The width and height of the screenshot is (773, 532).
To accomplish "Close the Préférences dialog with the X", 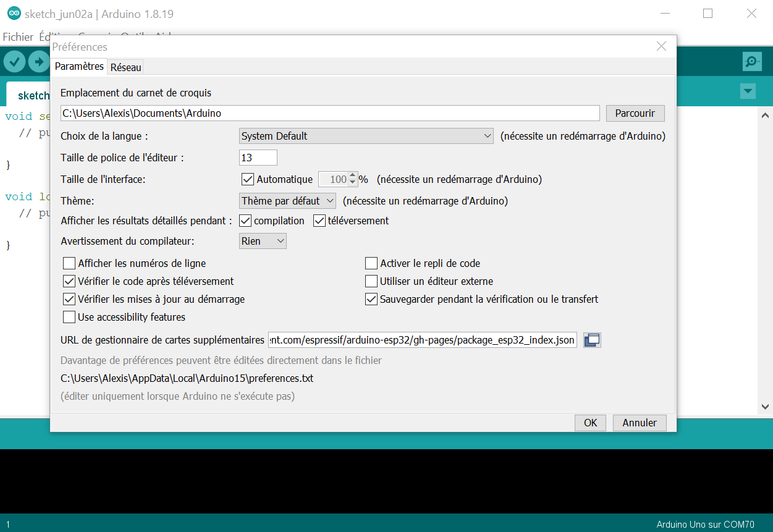I will [661, 46].
